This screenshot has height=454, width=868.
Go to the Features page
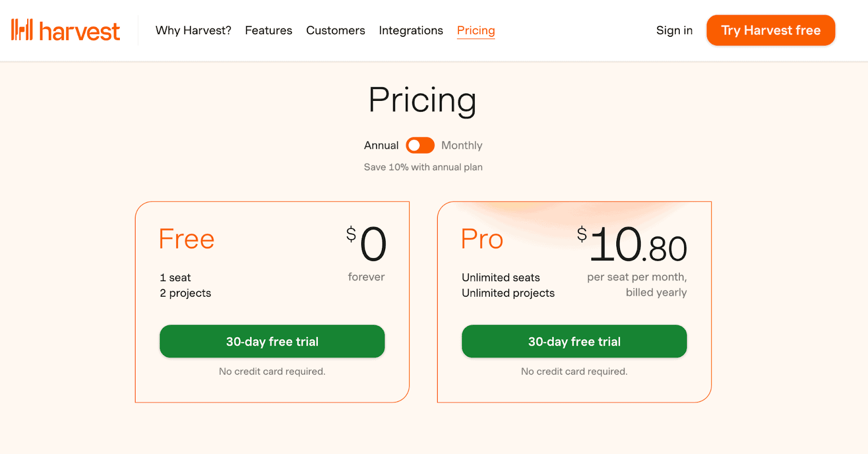(269, 30)
